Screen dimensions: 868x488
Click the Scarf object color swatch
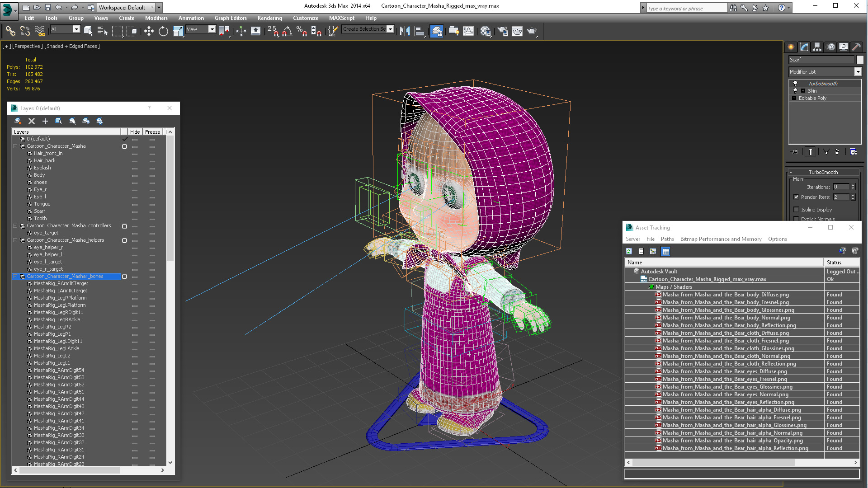click(859, 60)
